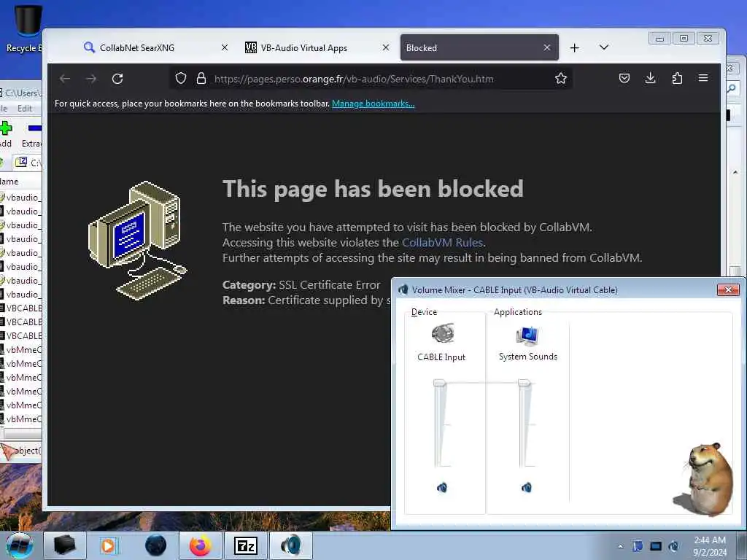Viewport: 747px width, 560px height.
Task: Switch to 7-Zip from taskbar
Action: pyautogui.click(x=246, y=545)
